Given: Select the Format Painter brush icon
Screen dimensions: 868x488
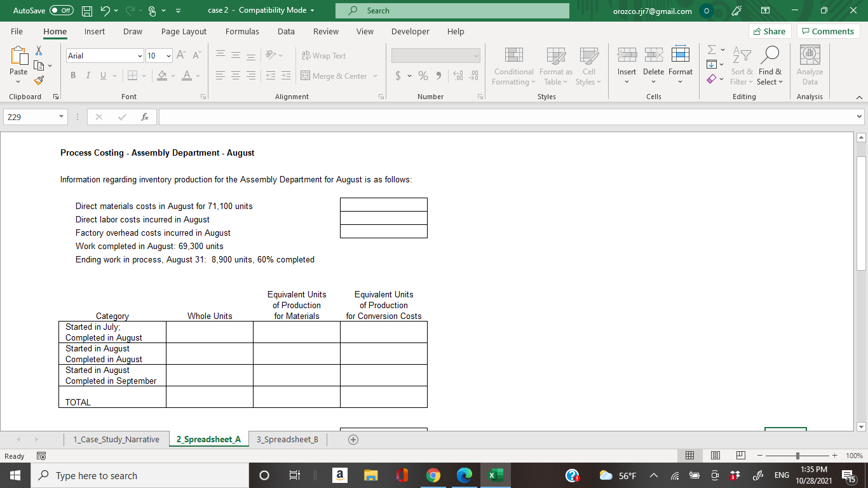Looking at the screenshot, I should (x=38, y=80).
